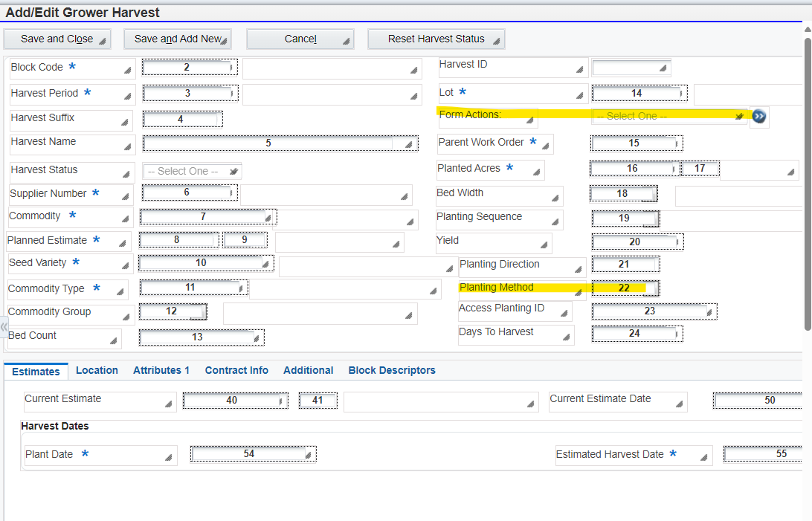Click the Harvest Period input field
The height and width of the screenshot is (521, 812).
(x=190, y=93)
